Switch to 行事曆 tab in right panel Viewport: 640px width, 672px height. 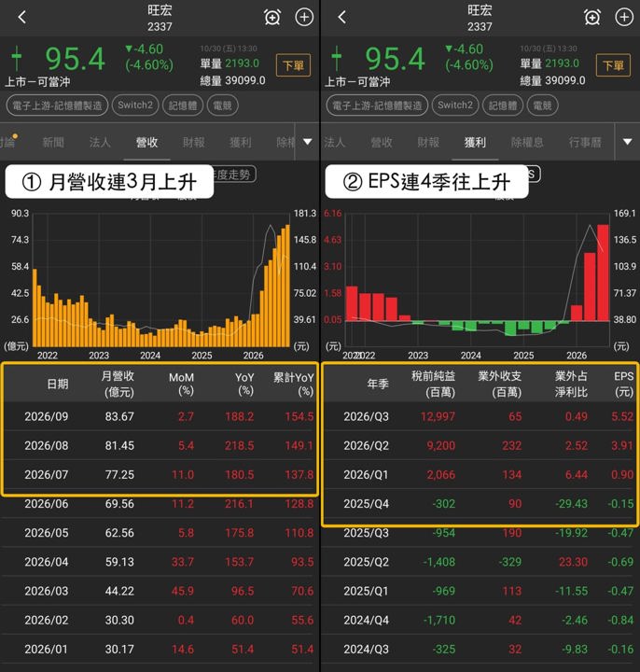click(x=585, y=142)
